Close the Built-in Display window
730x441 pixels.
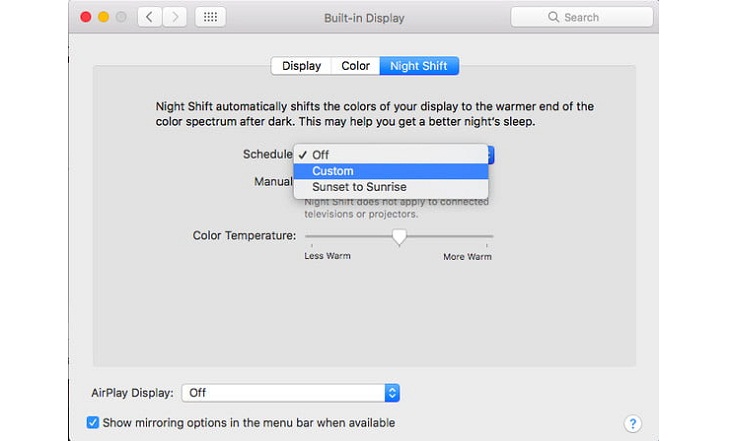click(x=86, y=17)
